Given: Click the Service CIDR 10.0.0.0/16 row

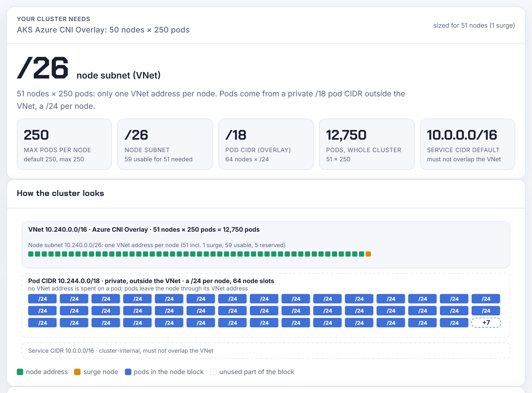Looking at the screenshot, I should coord(266,351).
